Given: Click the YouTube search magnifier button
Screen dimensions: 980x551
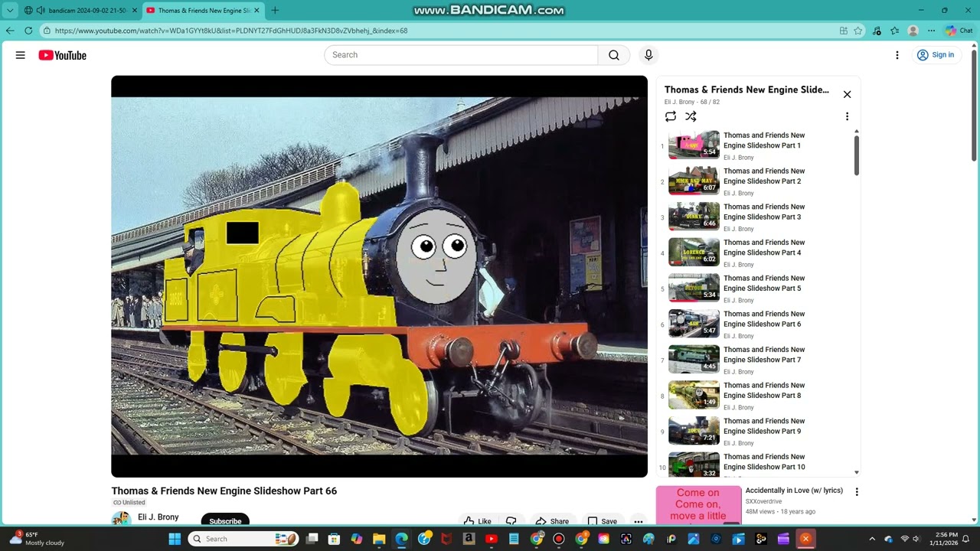Looking at the screenshot, I should [x=614, y=55].
